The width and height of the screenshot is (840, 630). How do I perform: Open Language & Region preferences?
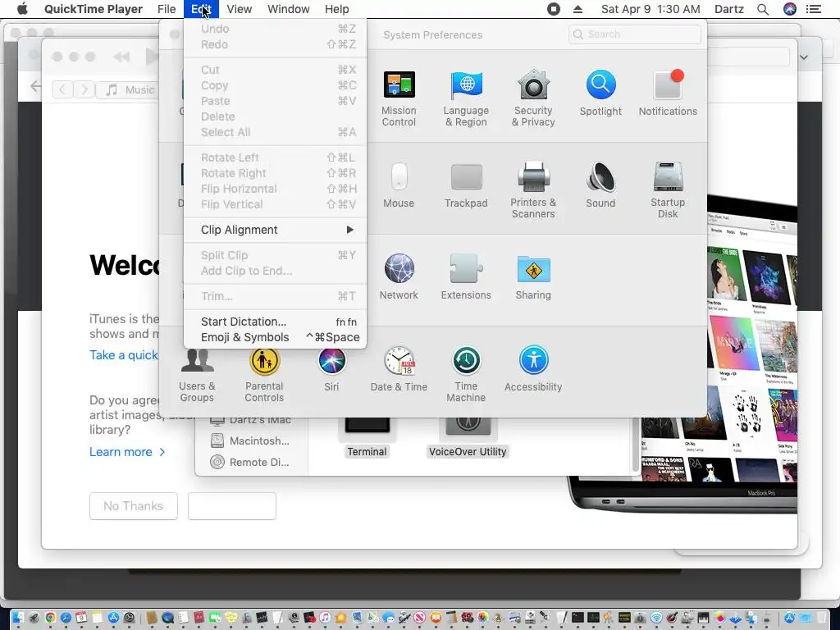click(x=466, y=98)
